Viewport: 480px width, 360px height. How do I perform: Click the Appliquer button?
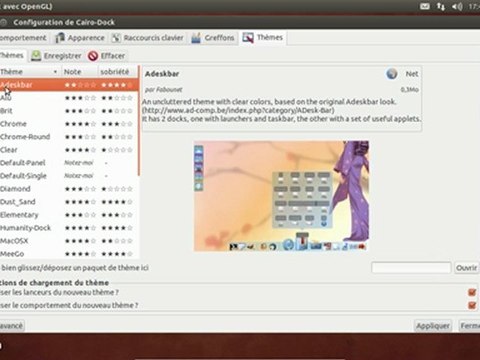point(433,326)
